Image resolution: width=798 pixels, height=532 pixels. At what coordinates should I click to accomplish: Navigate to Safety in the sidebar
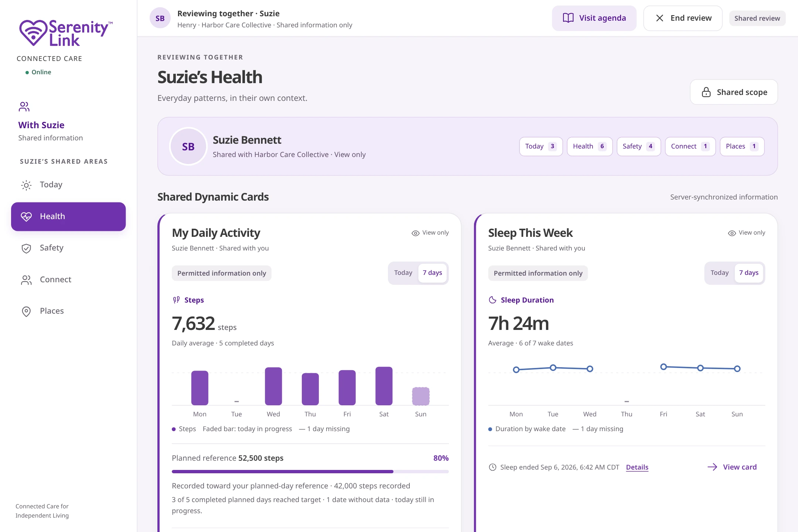[68, 248]
